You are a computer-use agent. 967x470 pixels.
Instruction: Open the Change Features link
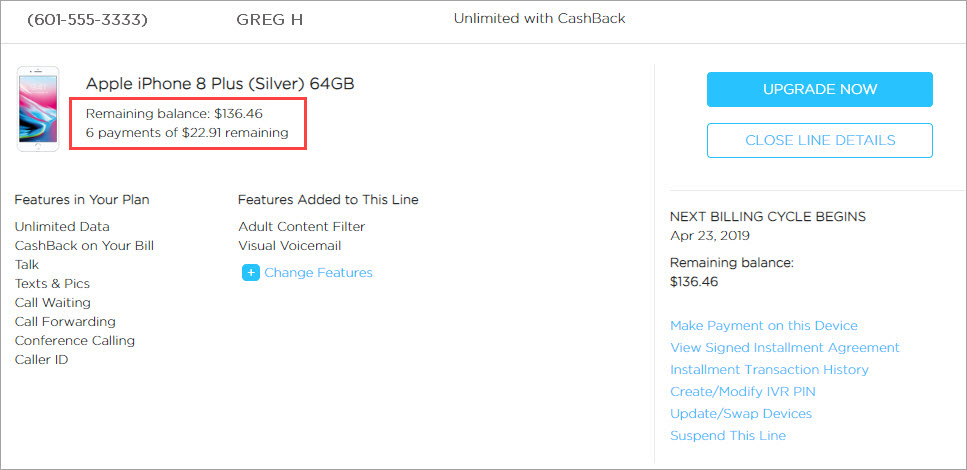click(318, 272)
